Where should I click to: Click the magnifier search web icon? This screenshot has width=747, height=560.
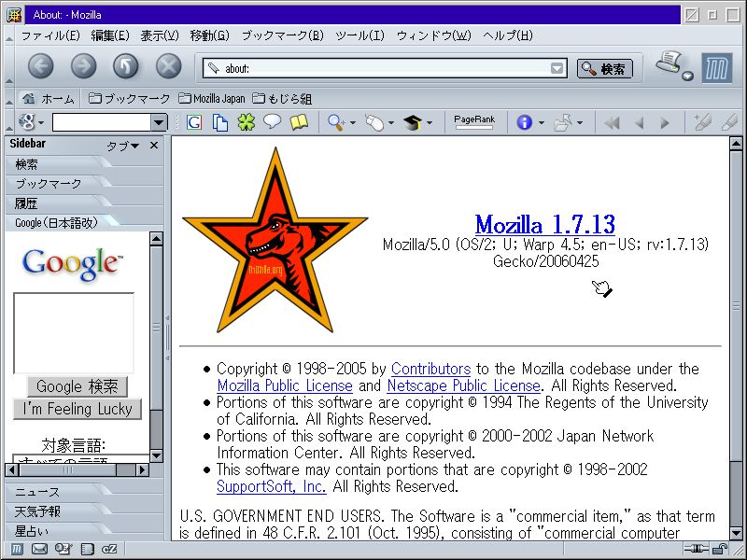pyautogui.click(x=336, y=123)
